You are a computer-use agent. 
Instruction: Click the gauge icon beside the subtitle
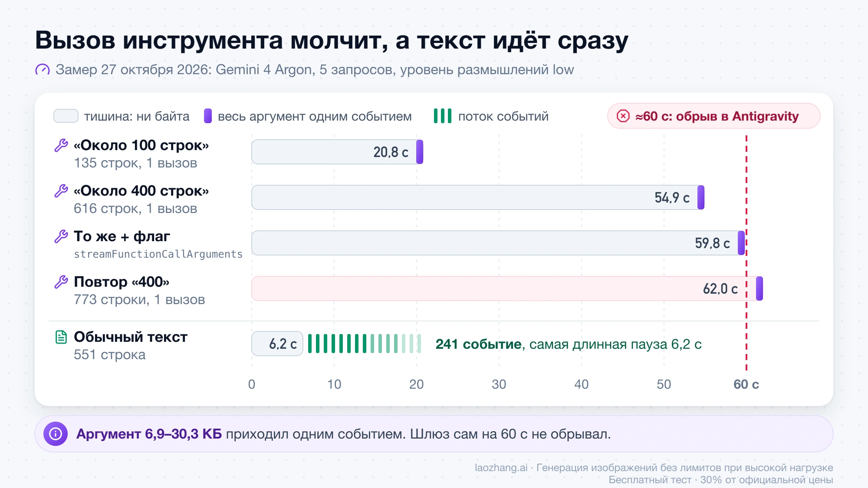(x=43, y=69)
